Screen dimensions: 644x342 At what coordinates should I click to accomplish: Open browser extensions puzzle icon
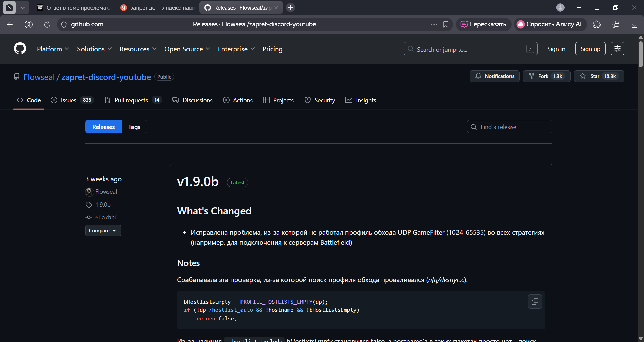(597, 24)
